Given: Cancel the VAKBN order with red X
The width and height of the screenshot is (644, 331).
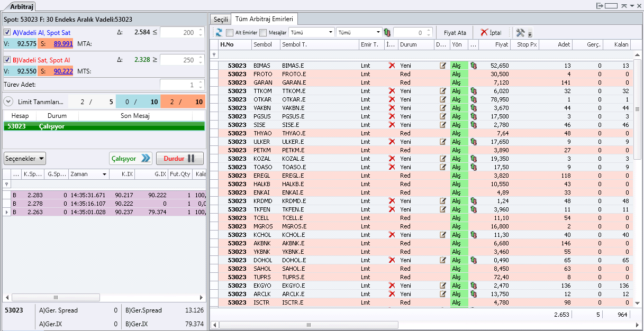Looking at the screenshot, I should [x=392, y=108].
